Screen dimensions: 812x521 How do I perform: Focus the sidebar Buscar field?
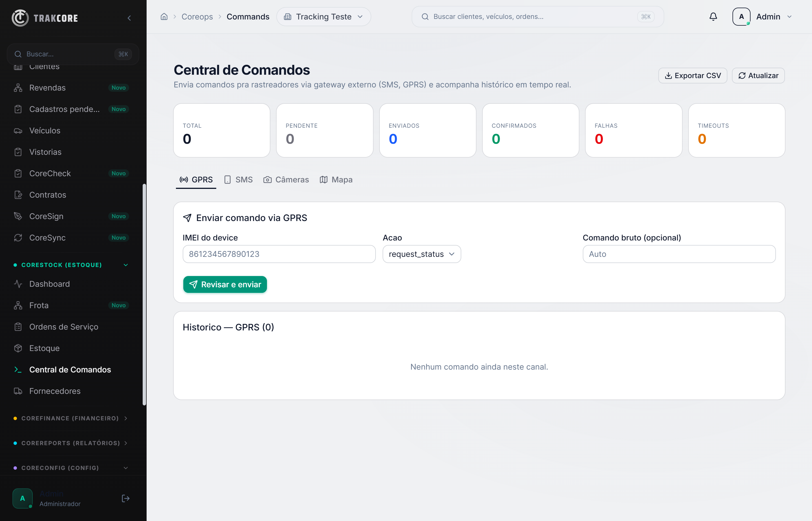73,54
